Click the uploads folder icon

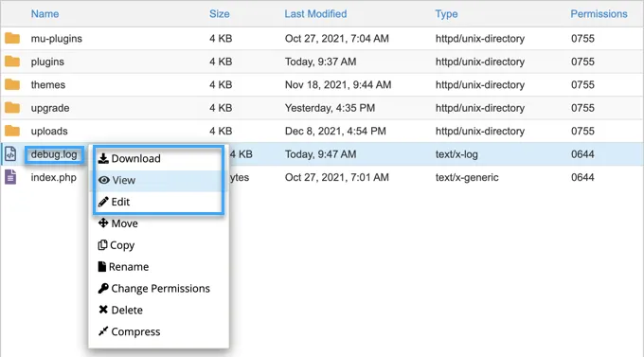point(12,131)
